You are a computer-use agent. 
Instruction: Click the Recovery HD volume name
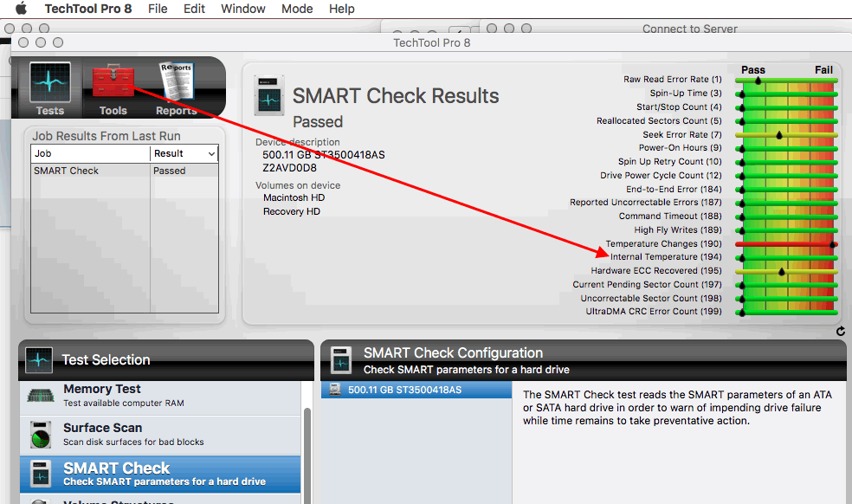[292, 211]
